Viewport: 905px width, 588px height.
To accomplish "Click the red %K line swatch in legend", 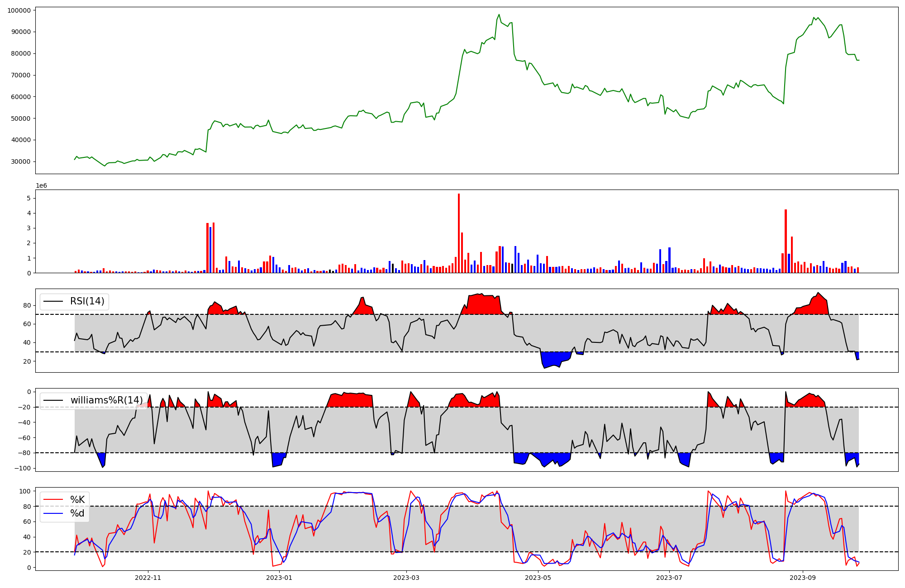I will click(x=53, y=499).
